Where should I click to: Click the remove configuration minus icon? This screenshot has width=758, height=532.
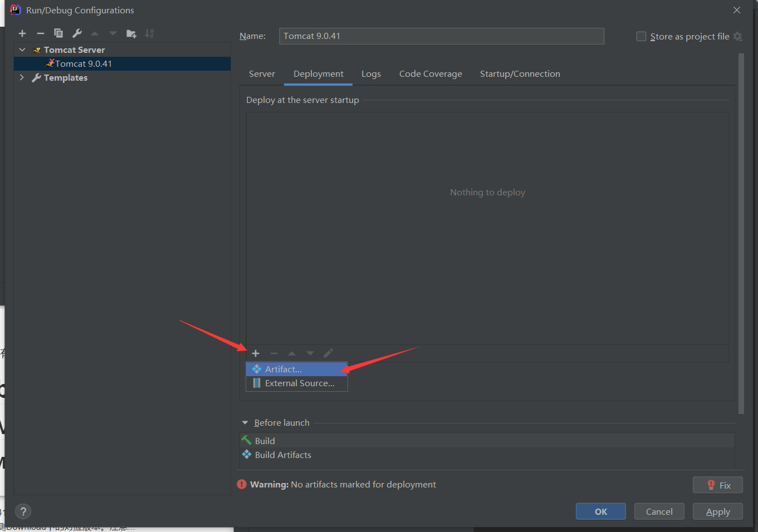click(x=40, y=33)
